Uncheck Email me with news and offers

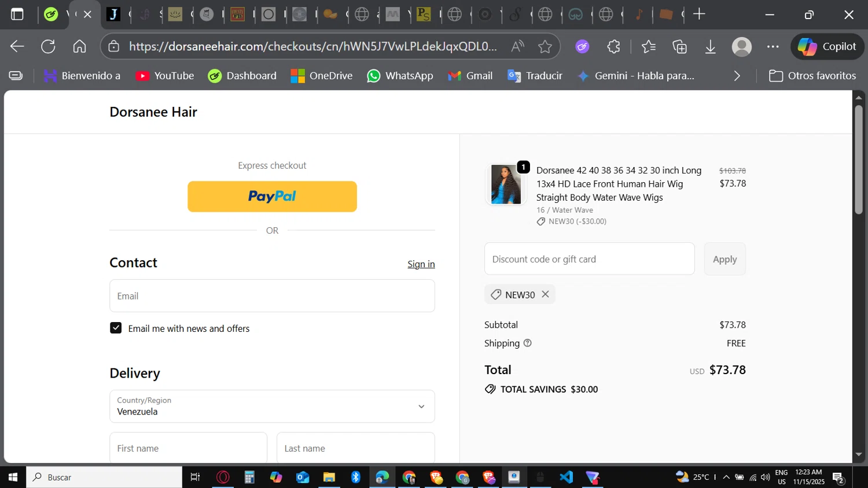[x=116, y=328]
